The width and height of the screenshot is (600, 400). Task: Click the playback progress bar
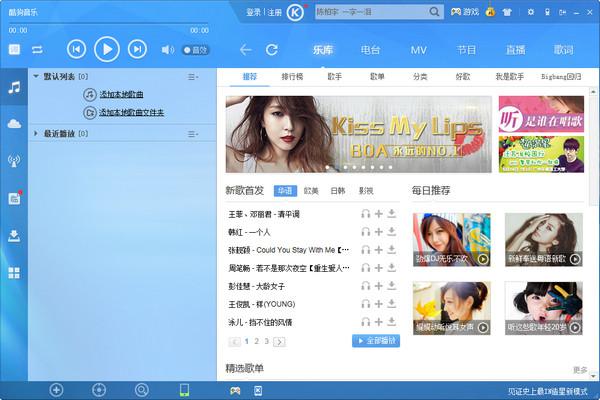(x=109, y=24)
